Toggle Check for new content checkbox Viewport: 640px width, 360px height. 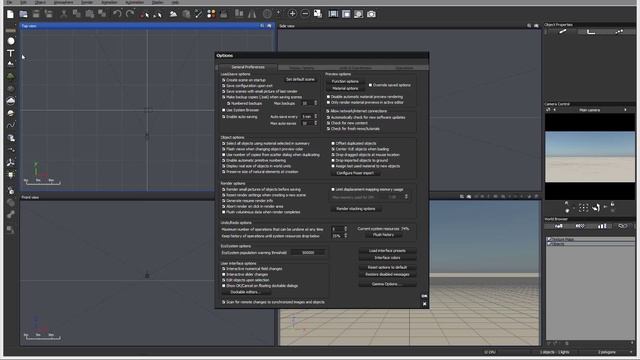click(x=328, y=123)
